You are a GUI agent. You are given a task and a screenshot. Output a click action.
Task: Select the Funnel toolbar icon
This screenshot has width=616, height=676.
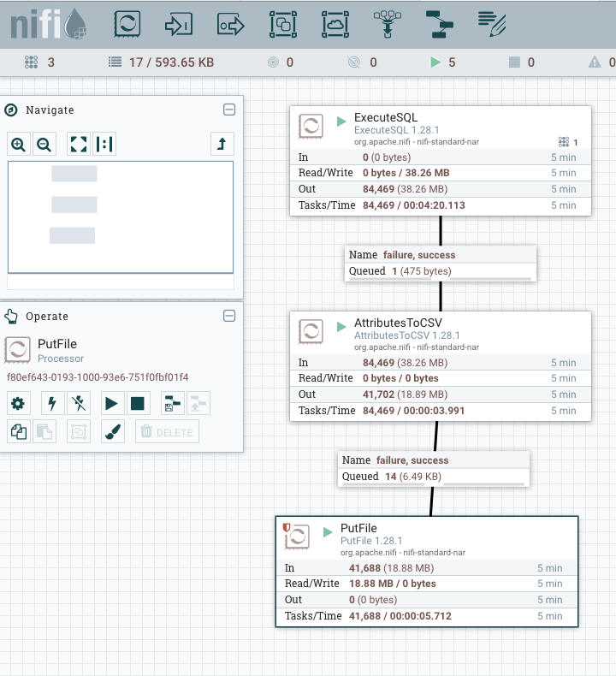coord(387,24)
